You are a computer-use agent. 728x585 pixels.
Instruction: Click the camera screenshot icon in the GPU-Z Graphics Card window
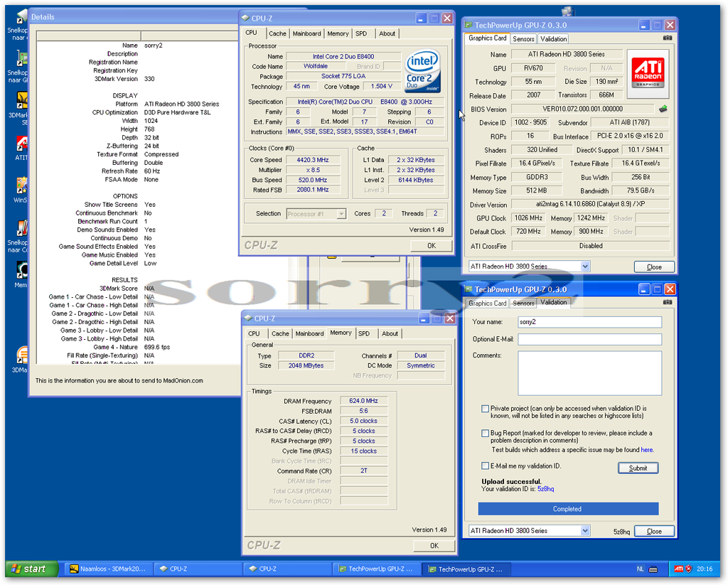[667, 38]
